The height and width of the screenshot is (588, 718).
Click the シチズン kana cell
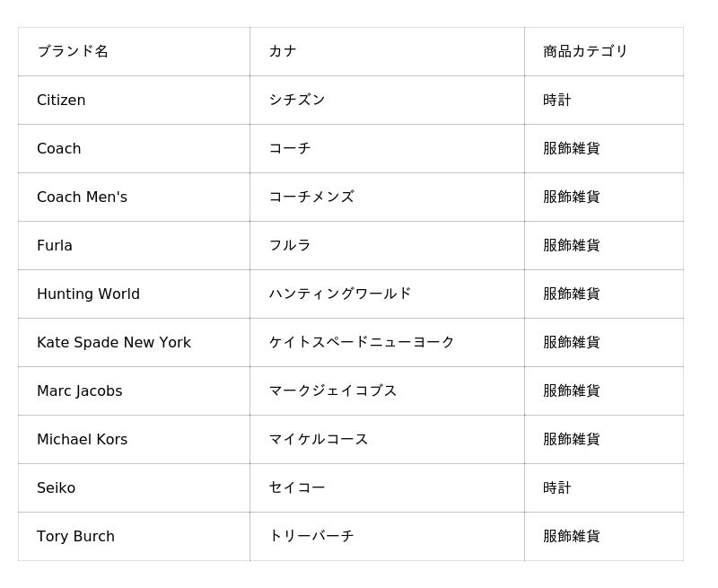coord(297,100)
